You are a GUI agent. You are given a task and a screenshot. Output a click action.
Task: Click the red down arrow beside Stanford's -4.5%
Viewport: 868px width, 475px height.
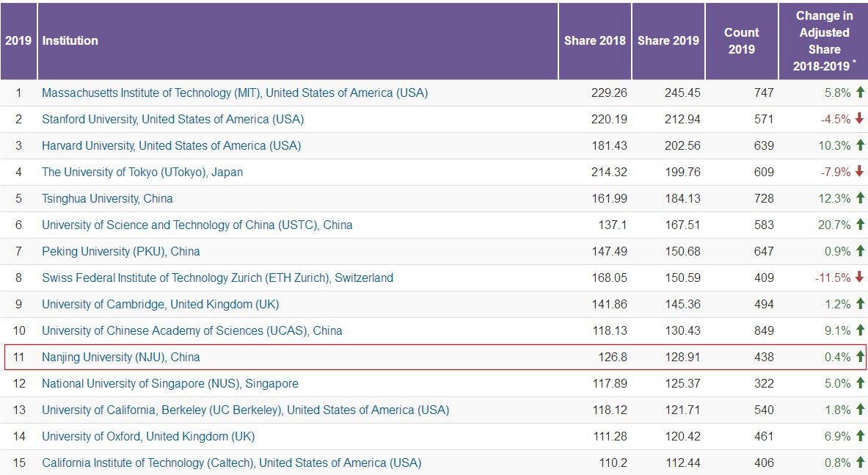[x=859, y=119]
